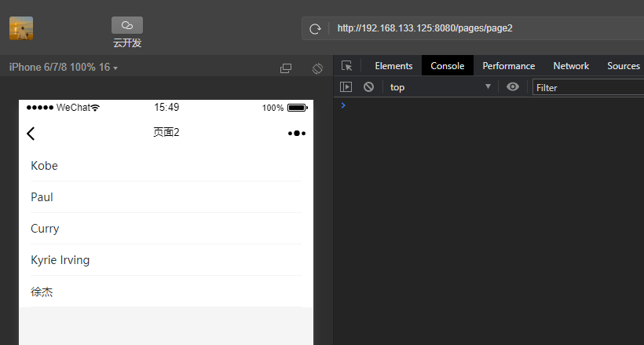Click the battery icon in status bar
The height and width of the screenshot is (345, 644).
[298, 108]
